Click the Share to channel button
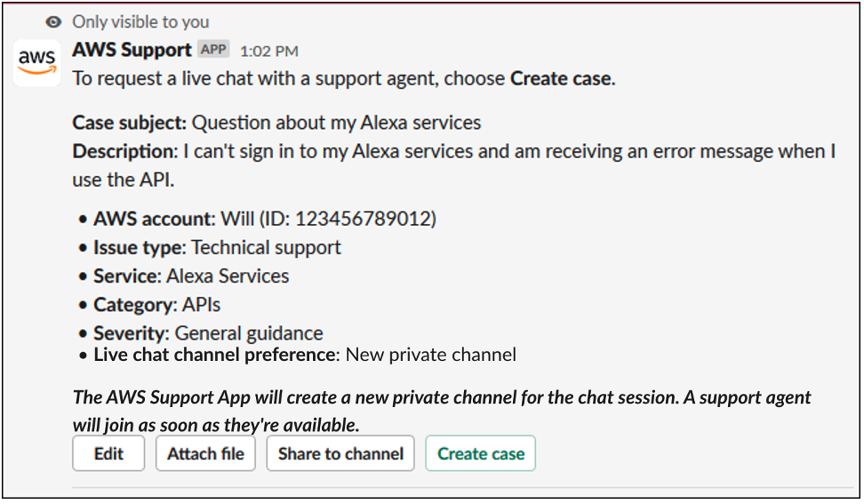The height and width of the screenshot is (504, 864). (340, 453)
